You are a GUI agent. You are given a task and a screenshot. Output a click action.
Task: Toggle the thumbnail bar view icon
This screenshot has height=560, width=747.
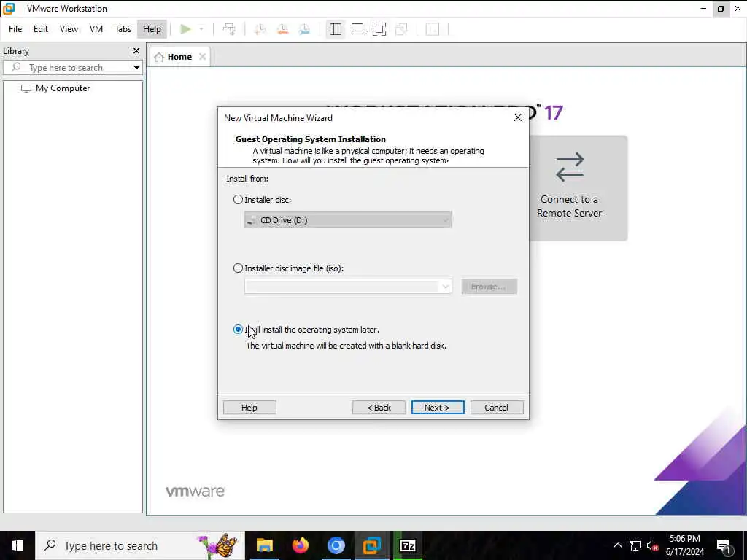[x=357, y=29]
